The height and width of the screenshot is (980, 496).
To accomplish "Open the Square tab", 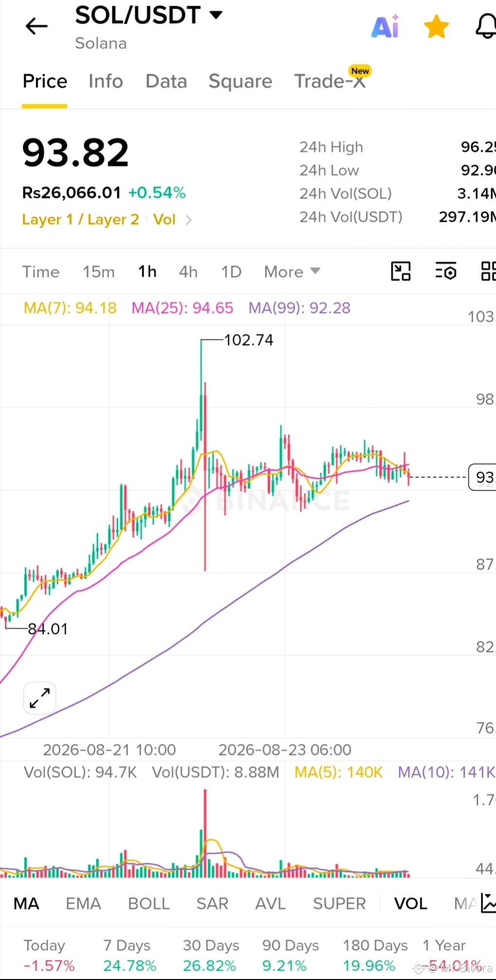I will tap(240, 81).
